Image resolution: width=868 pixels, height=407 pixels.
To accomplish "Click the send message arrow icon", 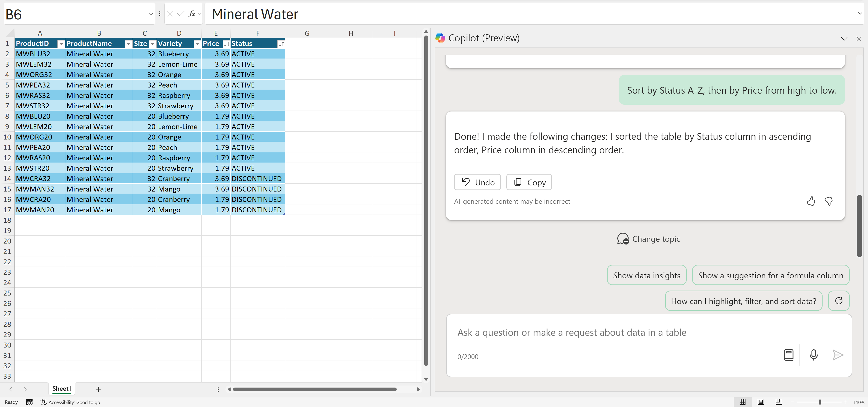I will [838, 355].
